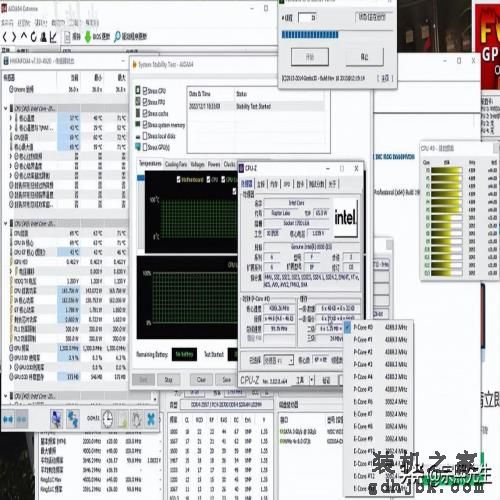Open the CPU-Z Memory tab
The width and height of the screenshot is (500, 500).
point(273,184)
